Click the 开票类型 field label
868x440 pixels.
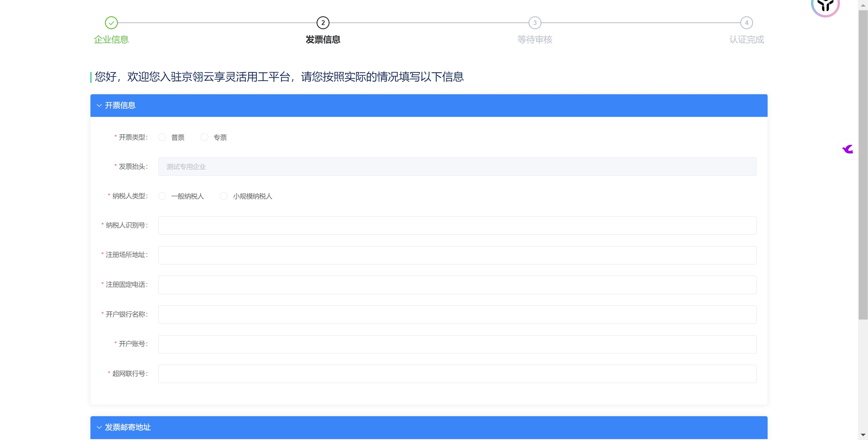pos(133,137)
